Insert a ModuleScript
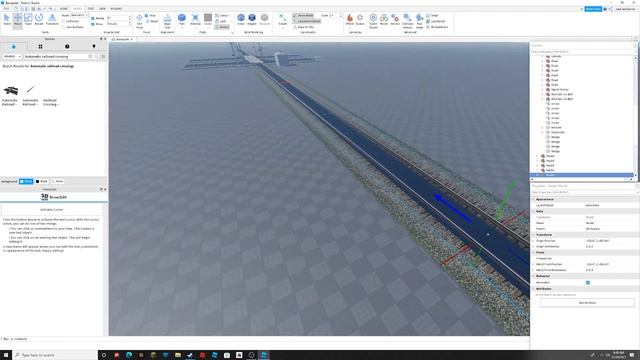The height and width of the screenshot is (360, 640). pos(437,27)
